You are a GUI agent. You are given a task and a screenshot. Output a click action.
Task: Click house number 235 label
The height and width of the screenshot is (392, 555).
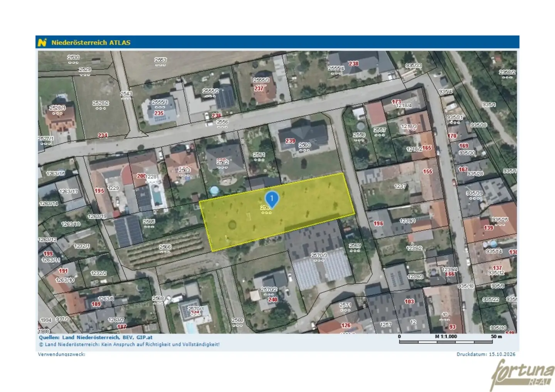(x=159, y=113)
